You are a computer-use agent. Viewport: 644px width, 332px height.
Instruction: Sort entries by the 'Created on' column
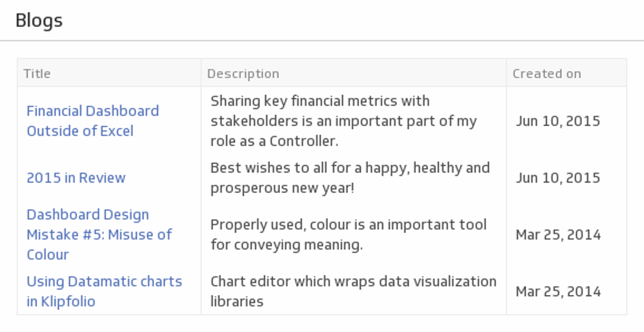point(547,73)
